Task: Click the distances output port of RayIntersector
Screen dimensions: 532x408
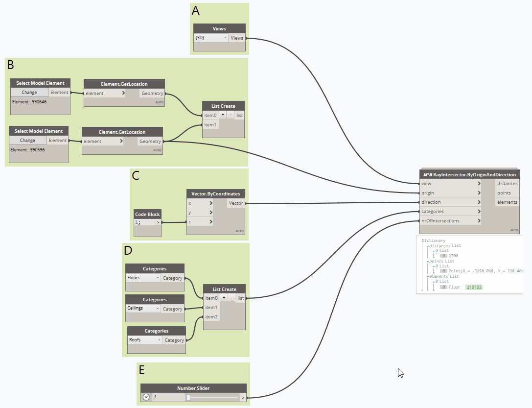Action: pyautogui.click(x=508, y=183)
